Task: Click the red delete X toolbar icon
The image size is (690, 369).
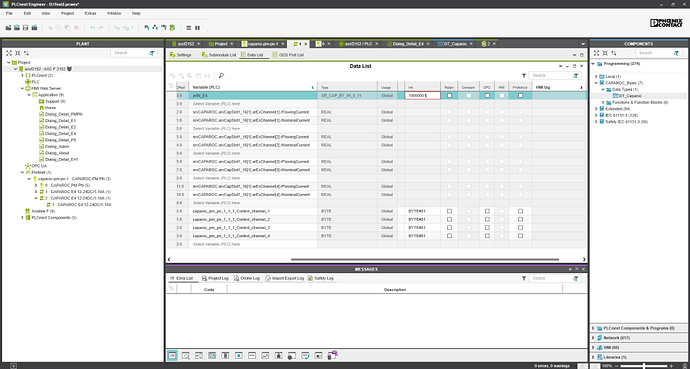Action: [x=76, y=28]
